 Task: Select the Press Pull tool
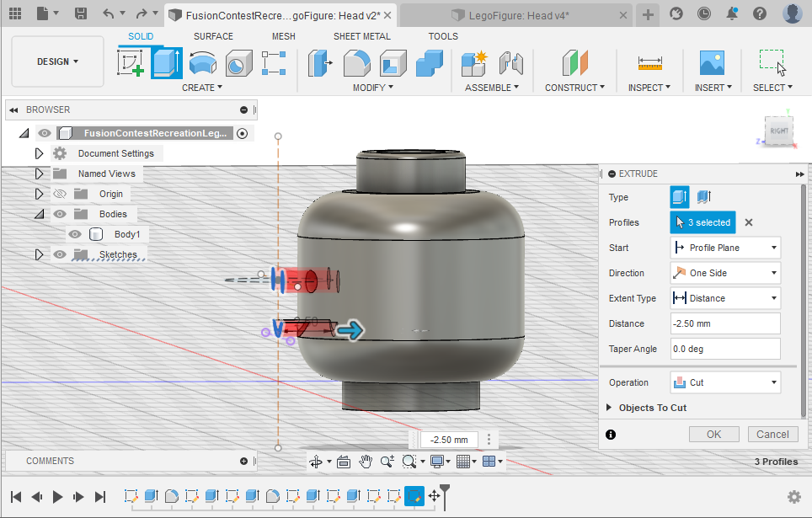point(319,62)
